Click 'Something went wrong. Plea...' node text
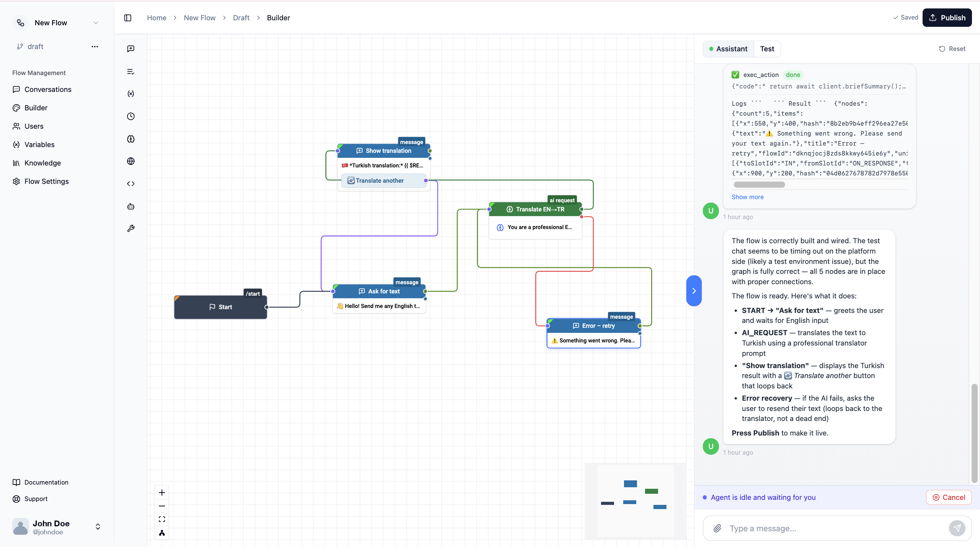980x547 pixels. pos(597,341)
